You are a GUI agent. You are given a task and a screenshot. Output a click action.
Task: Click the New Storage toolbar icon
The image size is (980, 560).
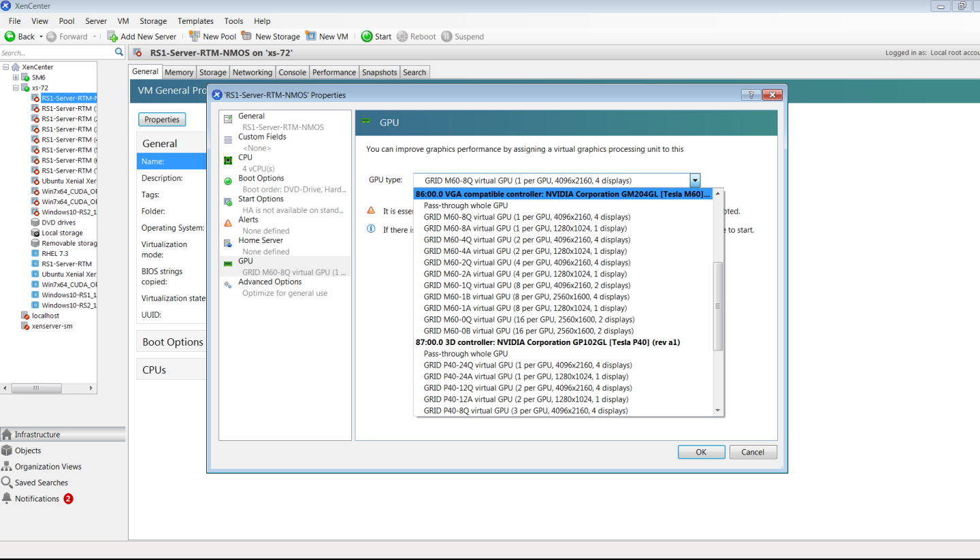[246, 36]
